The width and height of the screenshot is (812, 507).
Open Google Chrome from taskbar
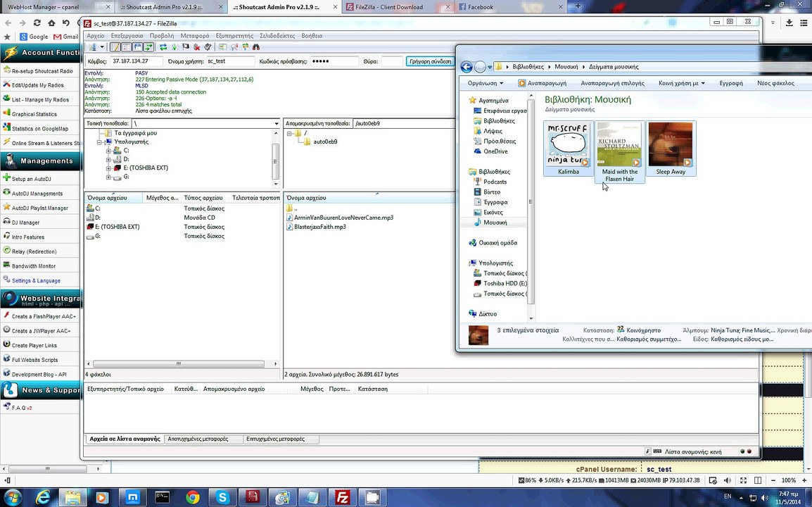coord(193,498)
